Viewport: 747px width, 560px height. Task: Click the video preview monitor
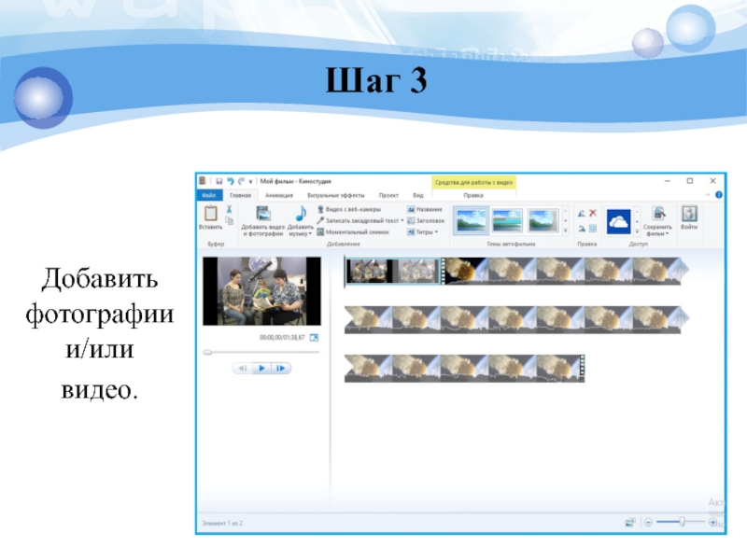pyautogui.click(x=261, y=291)
